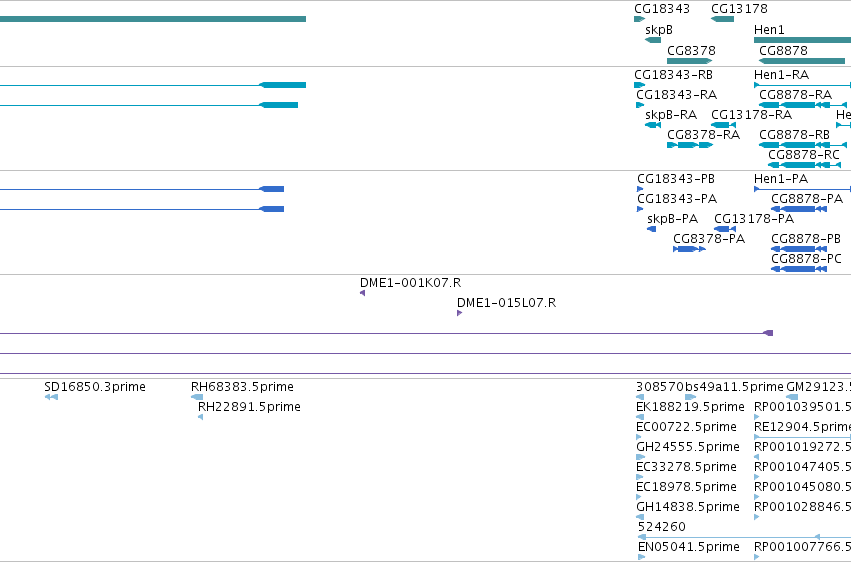Viewport: 851px width, 562px height.
Task: Select the GM29123.5 EST label
Action: click(818, 387)
